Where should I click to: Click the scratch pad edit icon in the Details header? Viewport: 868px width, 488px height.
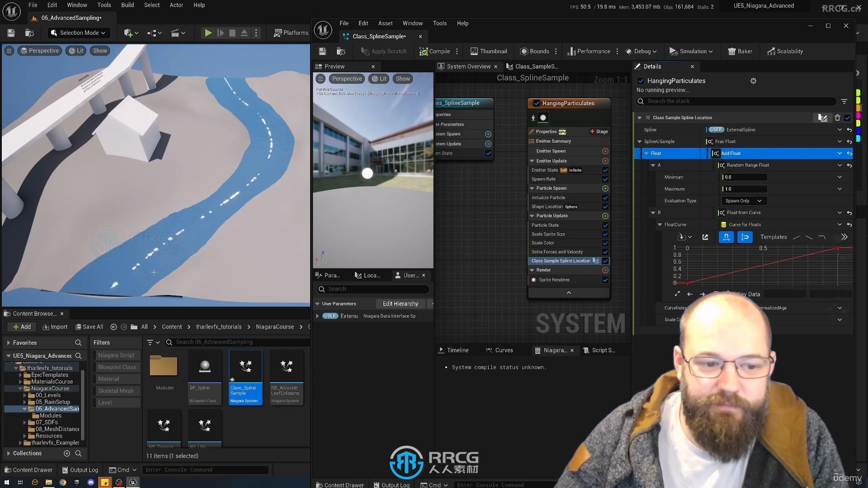point(822,117)
